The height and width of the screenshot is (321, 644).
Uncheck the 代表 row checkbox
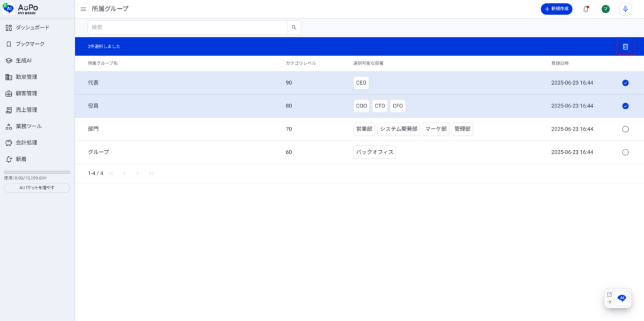tap(625, 83)
